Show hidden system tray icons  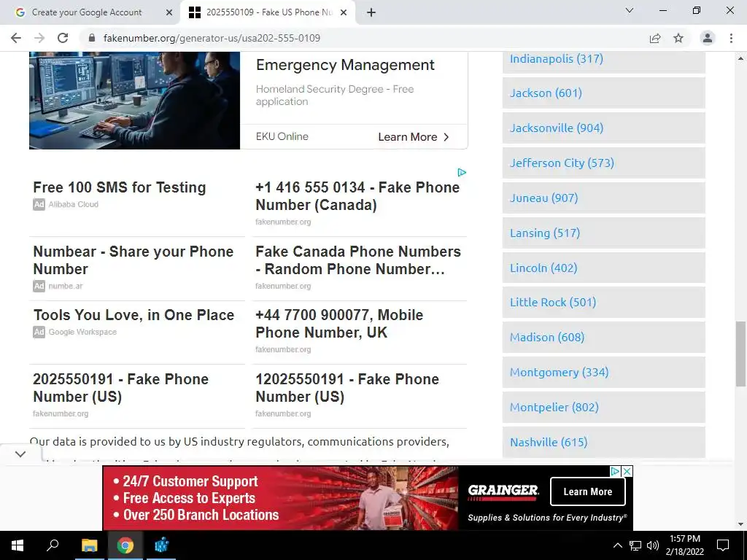tap(617, 545)
